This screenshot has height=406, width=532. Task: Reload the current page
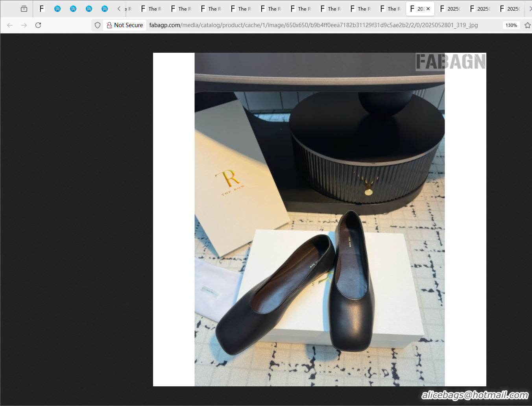tap(38, 25)
